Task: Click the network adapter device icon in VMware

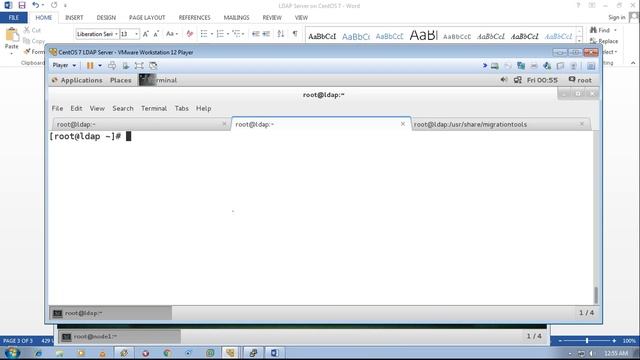Action: [x=521, y=66]
